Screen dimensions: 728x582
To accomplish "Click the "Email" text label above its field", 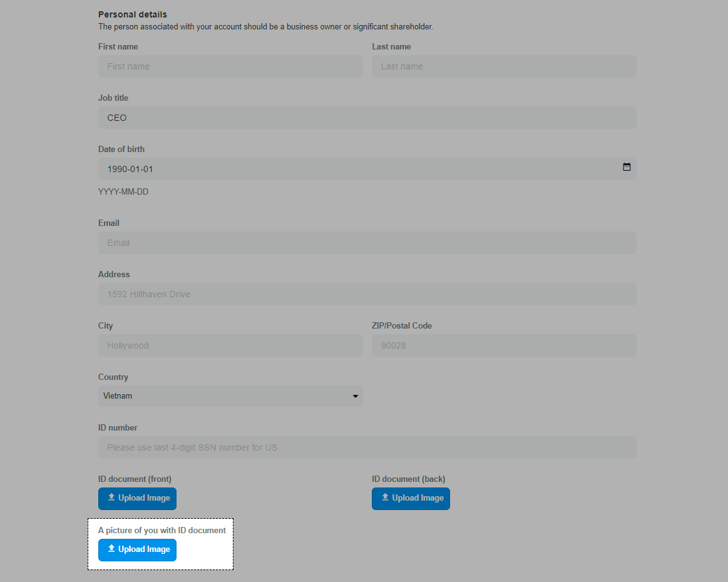I will (x=109, y=223).
